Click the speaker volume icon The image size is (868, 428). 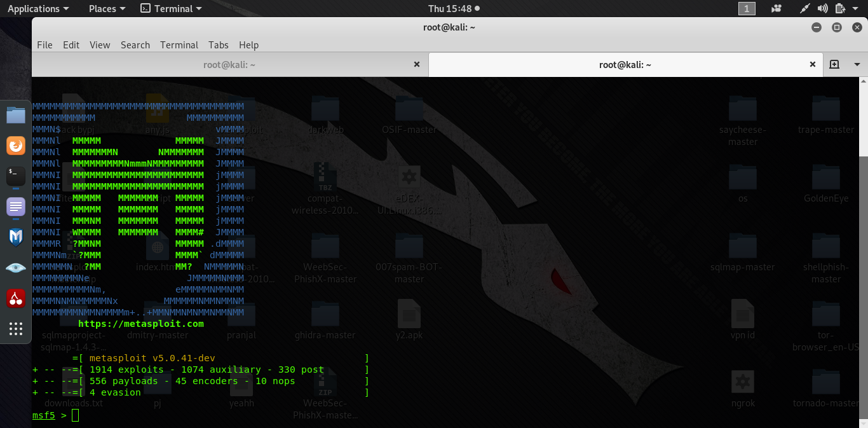pos(824,8)
